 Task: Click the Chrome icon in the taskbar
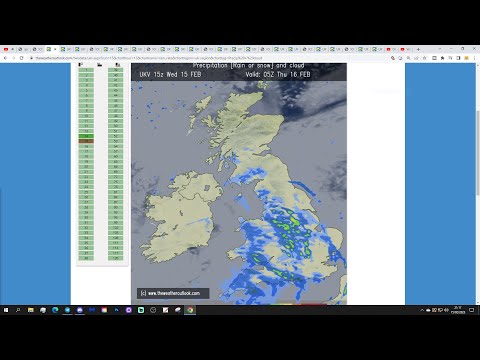(190, 310)
